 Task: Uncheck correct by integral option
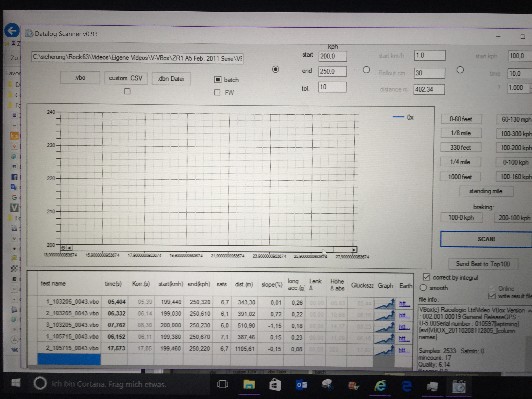426,277
